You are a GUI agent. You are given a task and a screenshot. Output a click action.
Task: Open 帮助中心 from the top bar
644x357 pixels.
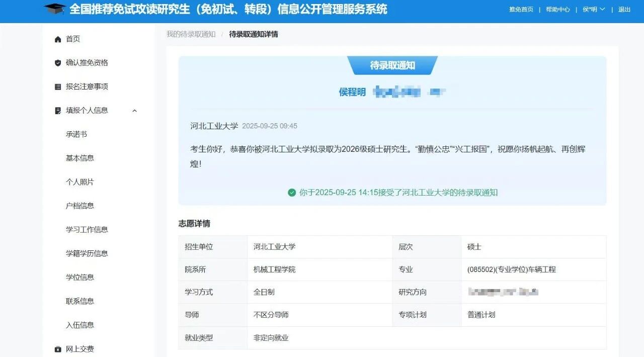click(556, 9)
